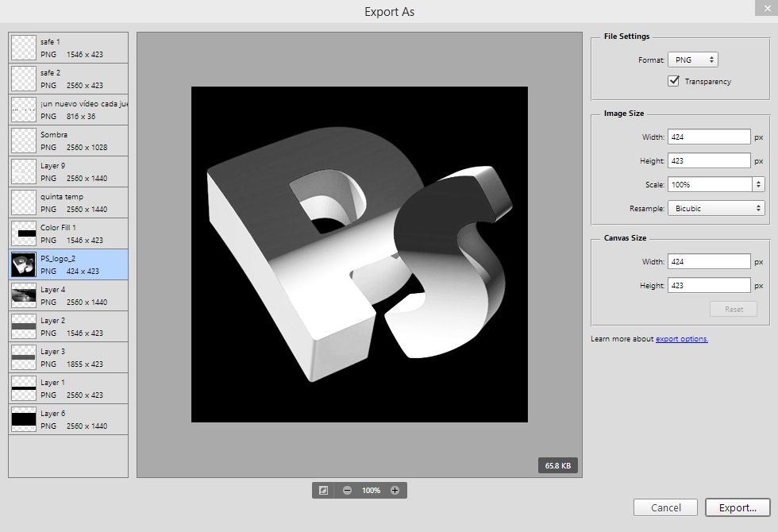Viewport: 778px width, 532px height.
Task: Select the safe 1 asset row
Action: click(x=68, y=48)
